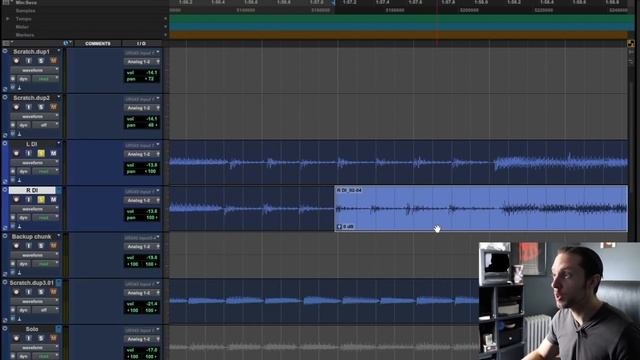Solo the Scratch.dup1 track
Image resolution: width=640 pixels, height=360 pixels.
coord(41,61)
